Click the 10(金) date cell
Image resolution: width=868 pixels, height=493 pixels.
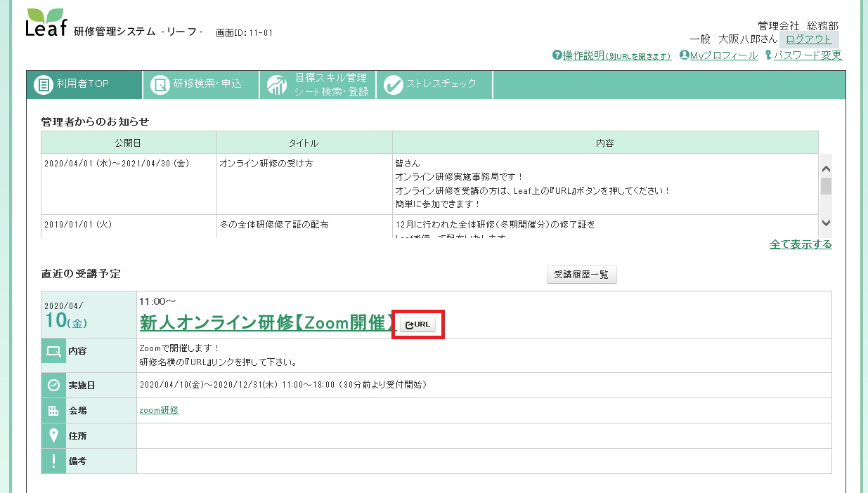(89, 315)
